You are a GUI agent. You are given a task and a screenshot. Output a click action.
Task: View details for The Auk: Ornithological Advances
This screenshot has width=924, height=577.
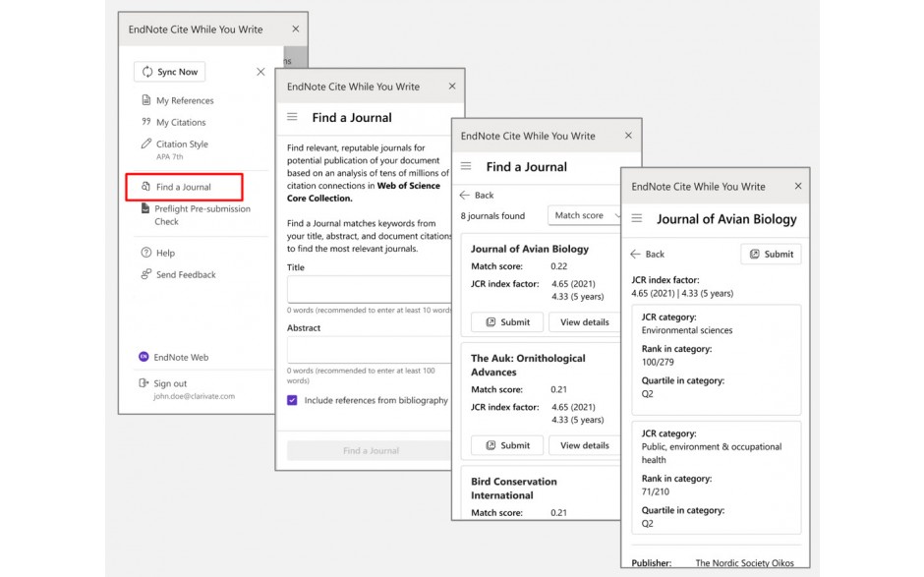click(584, 445)
